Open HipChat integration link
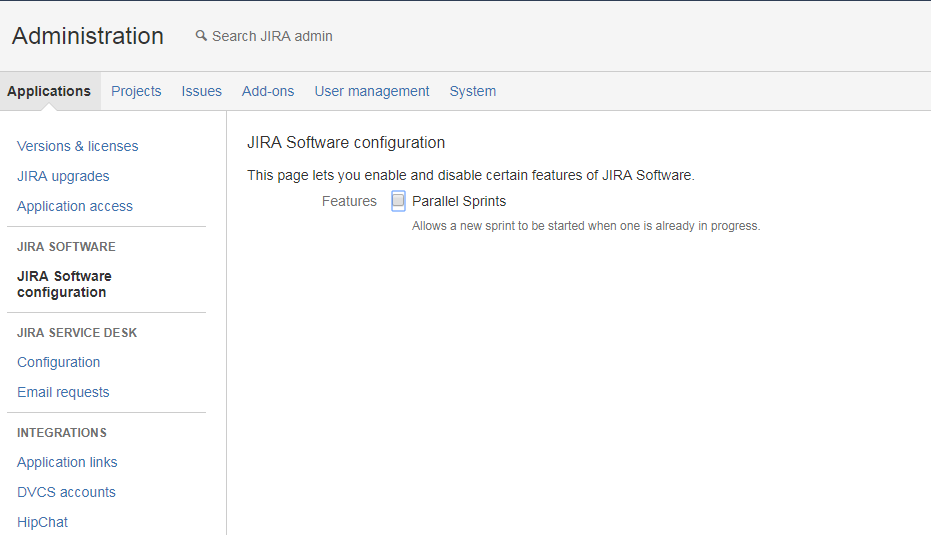This screenshot has width=931, height=535. (42, 522)
